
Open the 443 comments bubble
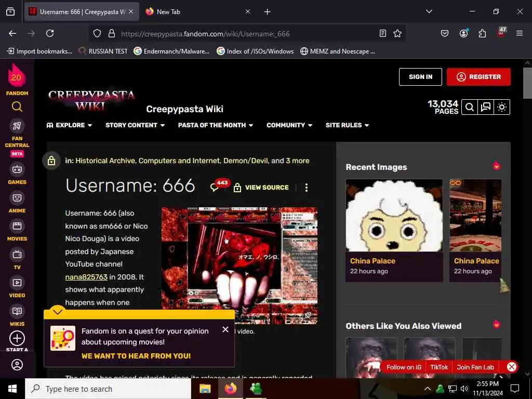(x=219, y=185)
